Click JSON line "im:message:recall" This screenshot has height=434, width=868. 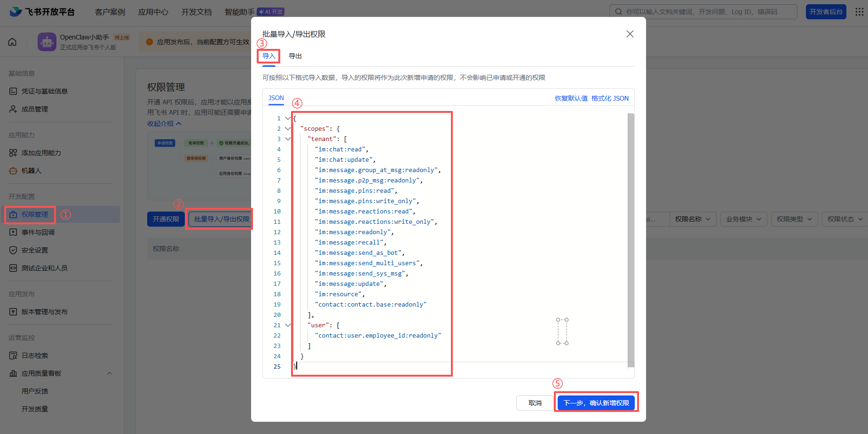351,242
